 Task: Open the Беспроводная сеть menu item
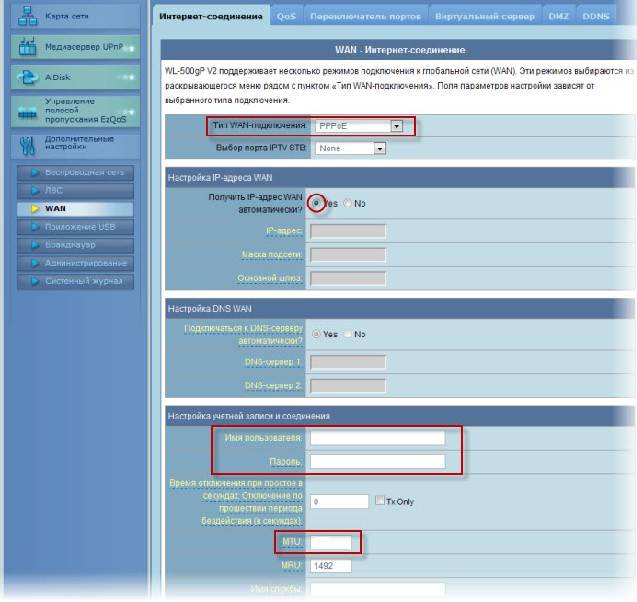click(x=76, y=172)
